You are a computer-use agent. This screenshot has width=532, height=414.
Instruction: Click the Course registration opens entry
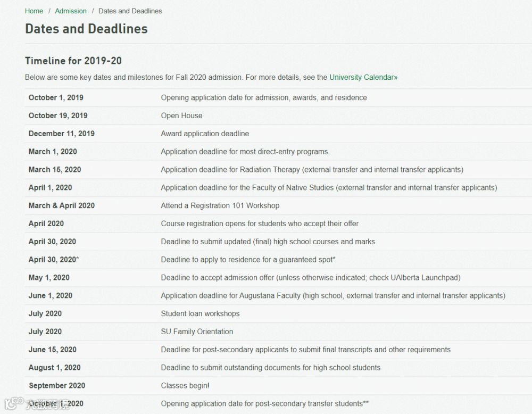(x=260, y=223)
